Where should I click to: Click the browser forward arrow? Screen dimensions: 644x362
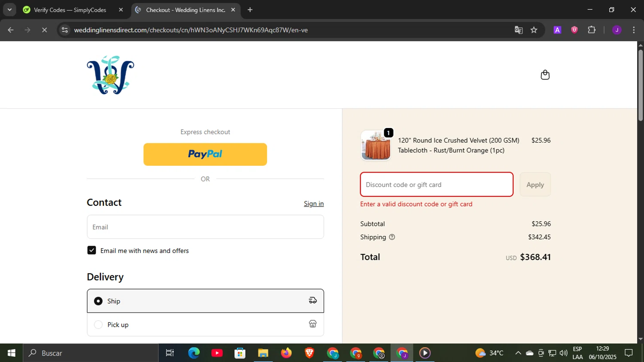pos(27,30)
